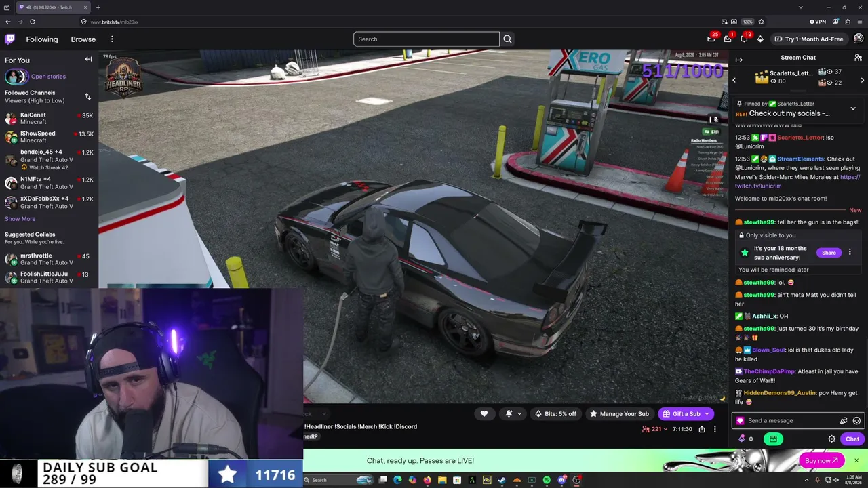Open Chat settings gear

click(x=831, y=439)
